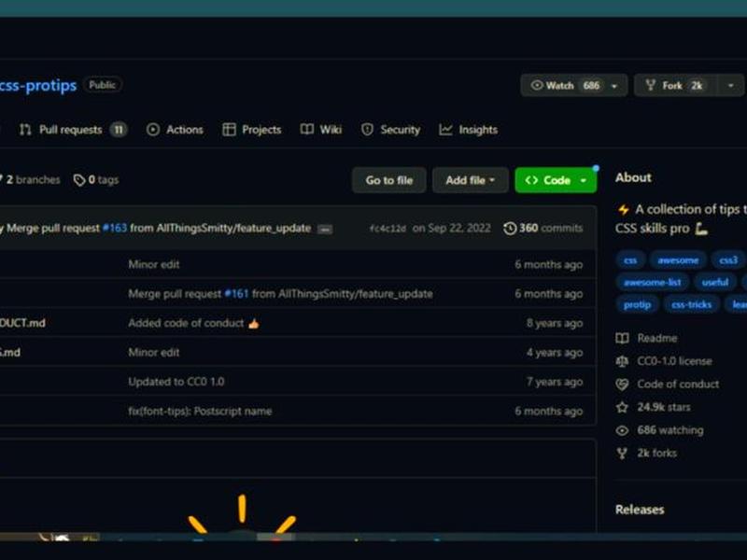Click the star icon beside 24.9k stars
The height and width of the screenshot is (560, 747).
click(x=622, y=407)
